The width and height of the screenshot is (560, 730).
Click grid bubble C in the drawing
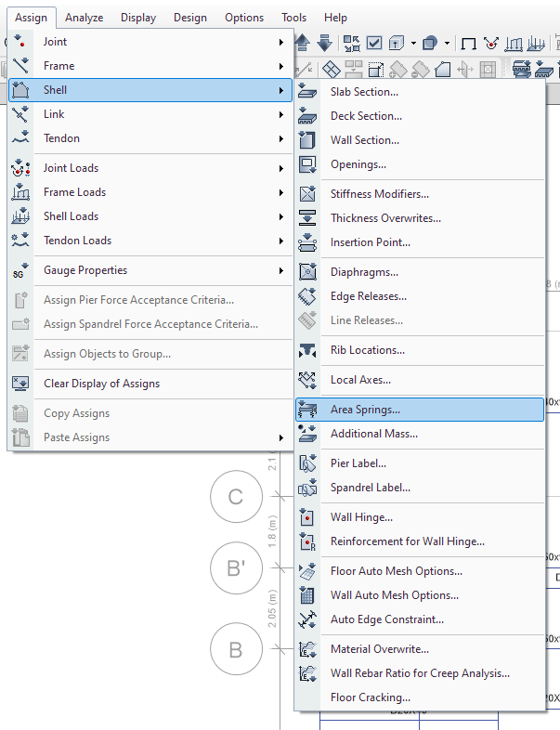click(235, 497)
